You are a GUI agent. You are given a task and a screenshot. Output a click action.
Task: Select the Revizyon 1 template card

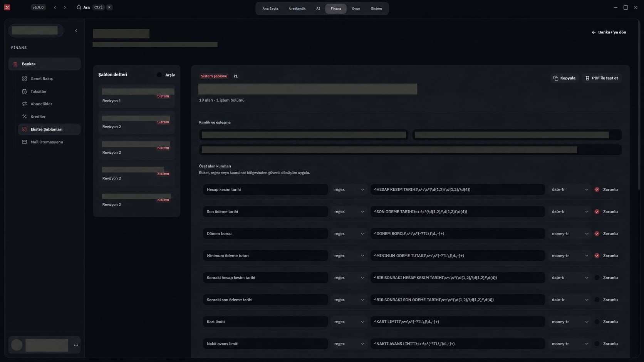pyautogui.click(x=136, y=96)
